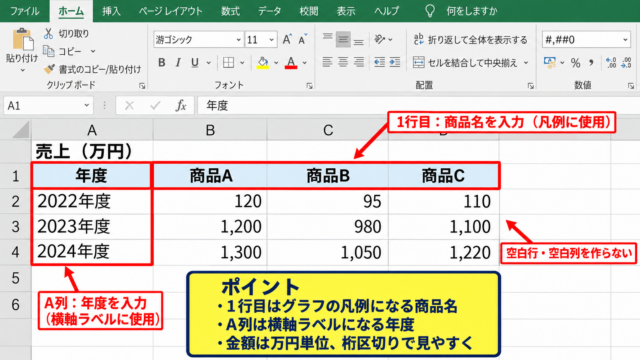Select column B header

click(x=210, y=130)
